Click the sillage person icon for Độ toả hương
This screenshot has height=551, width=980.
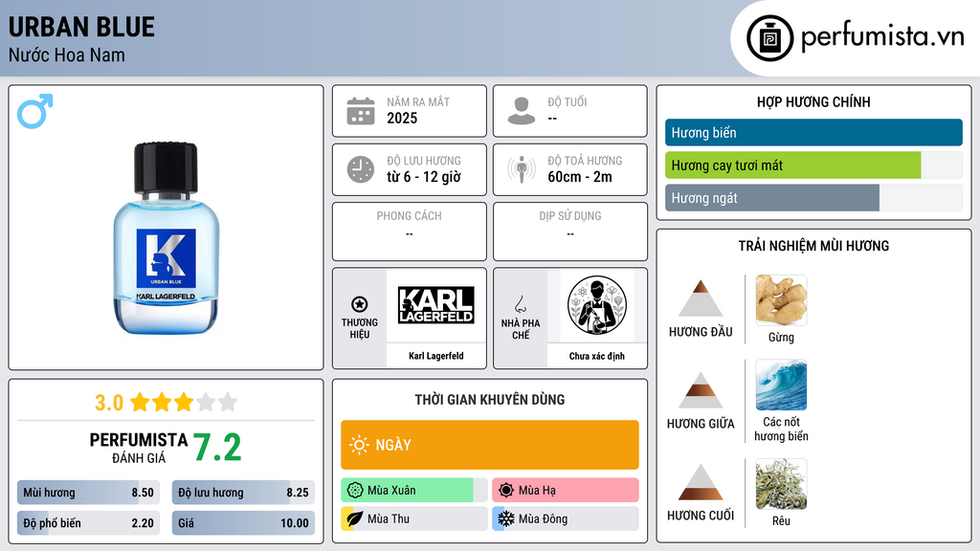click(x=522, y=169)
